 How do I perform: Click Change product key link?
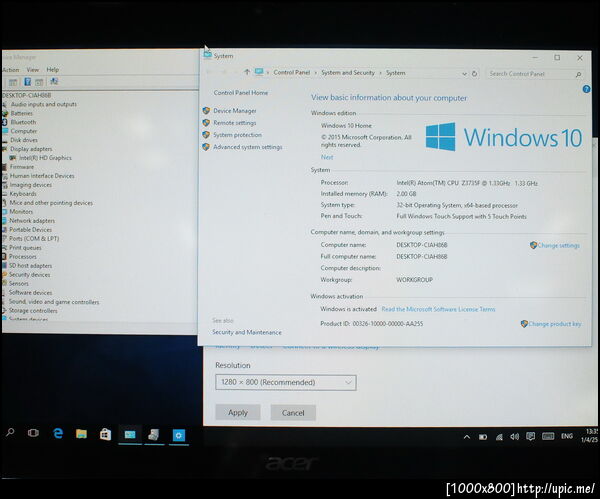[554, 324]
